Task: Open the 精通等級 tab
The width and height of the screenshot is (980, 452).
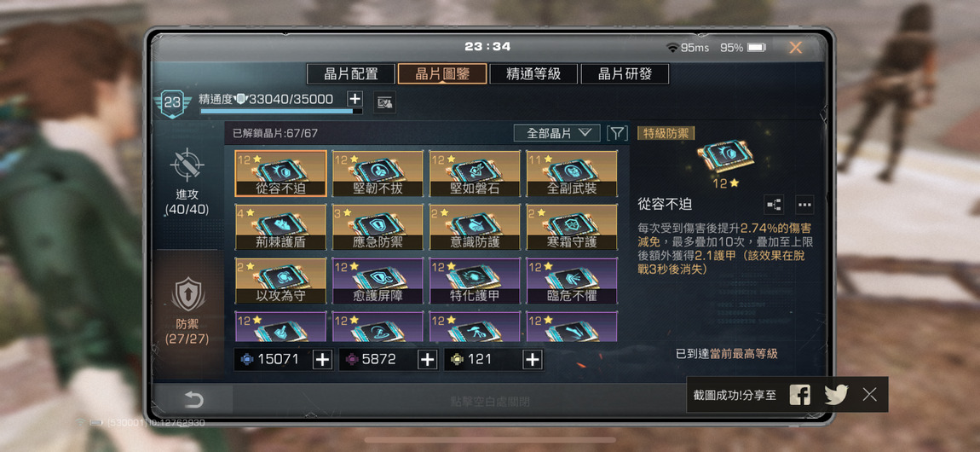Action: click(x=533, y=74)
